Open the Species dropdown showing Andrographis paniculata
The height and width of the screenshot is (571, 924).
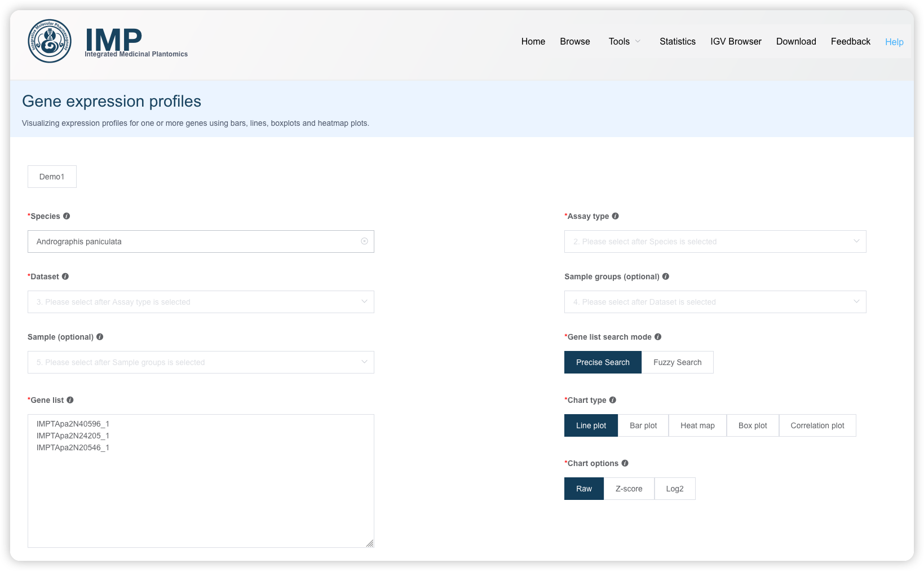click(x=201, y=241)
